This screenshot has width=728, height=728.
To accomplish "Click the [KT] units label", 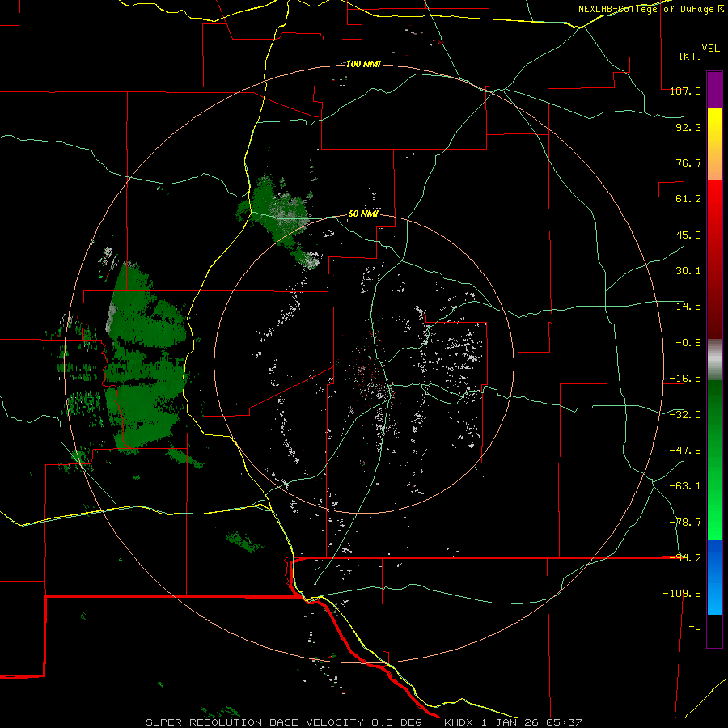I will [691, 56].
